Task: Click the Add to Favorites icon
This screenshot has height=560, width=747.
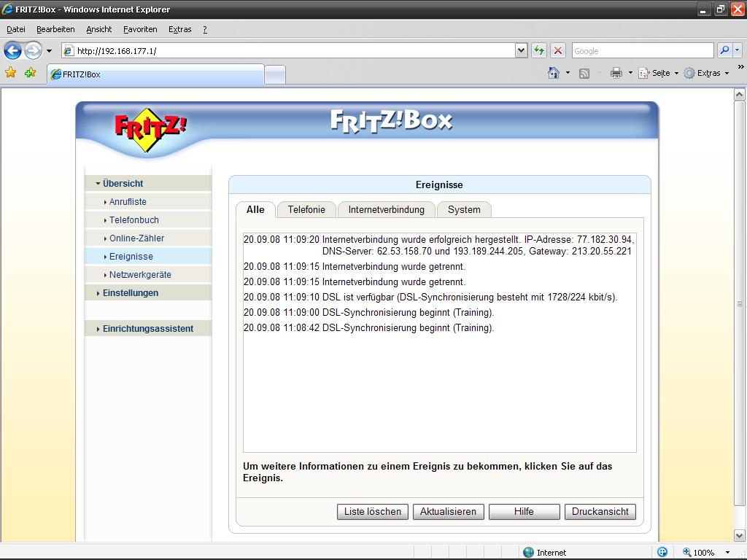Action: click(31, 73)
